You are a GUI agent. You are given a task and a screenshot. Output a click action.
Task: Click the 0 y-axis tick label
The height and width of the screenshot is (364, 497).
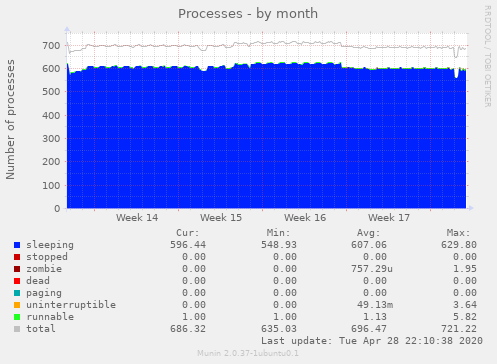tap(57, 209)
